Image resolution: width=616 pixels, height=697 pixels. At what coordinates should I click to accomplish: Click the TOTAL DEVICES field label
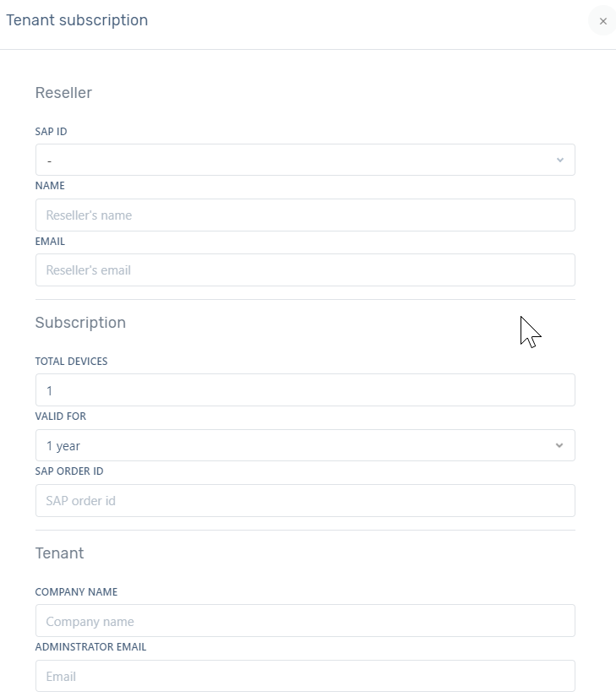pyautogui.click(x=71, y=362)
